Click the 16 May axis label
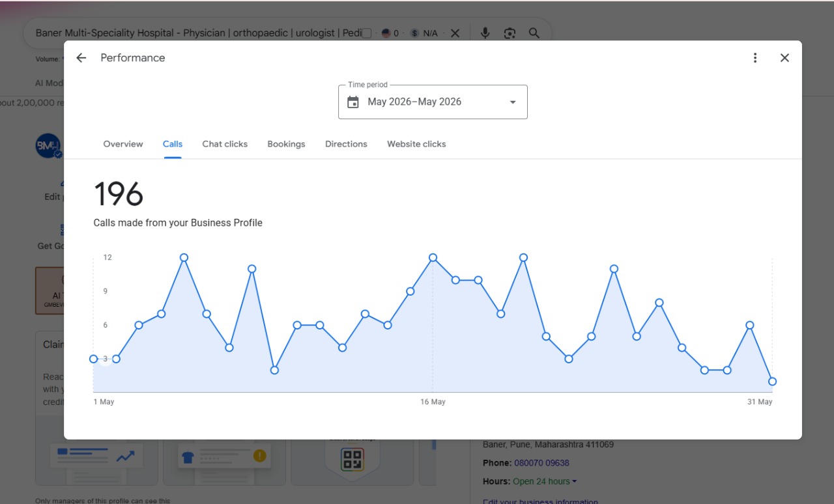 tap(433, 402)
